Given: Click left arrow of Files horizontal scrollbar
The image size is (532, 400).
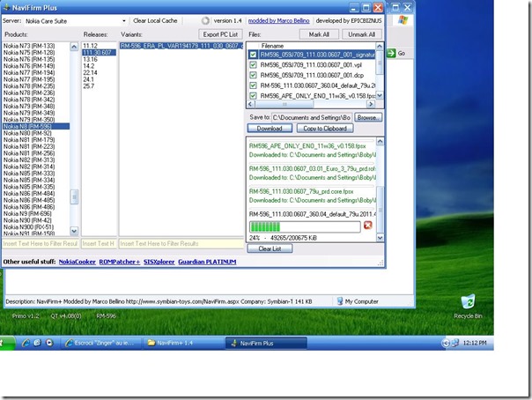Looking at the screenshot, I should pyautogui.click(x=251, y=104).
